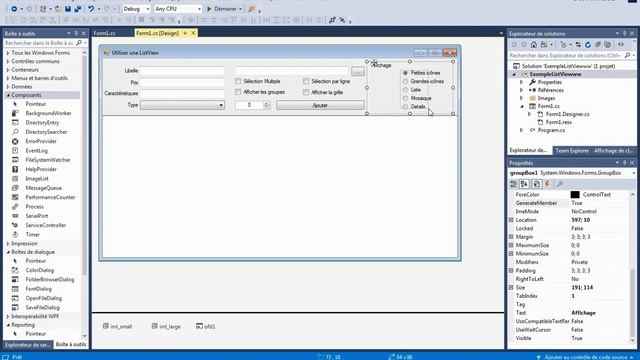
Task: Select the Liste radio button
Action: (x=405, y=90)
